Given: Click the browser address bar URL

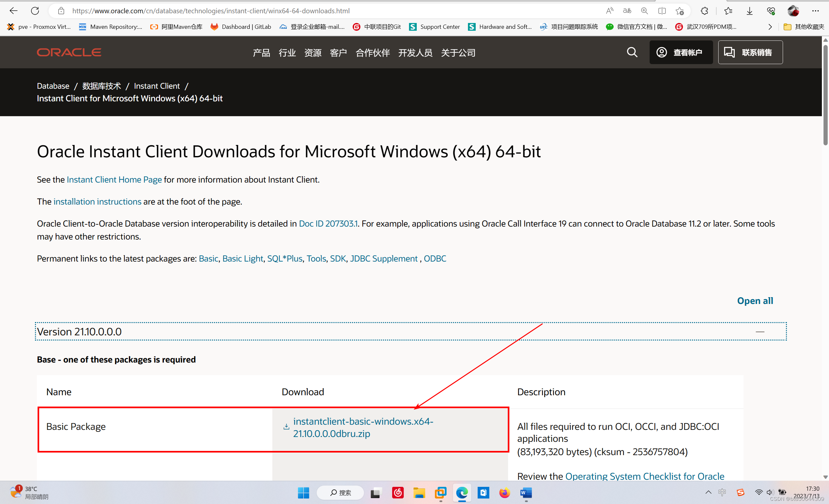Looking at the screenshot, I should (211, 11).
